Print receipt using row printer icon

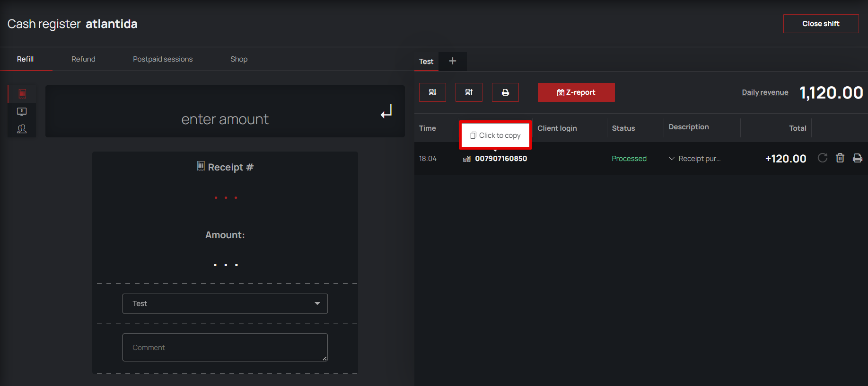coord(858,158)
